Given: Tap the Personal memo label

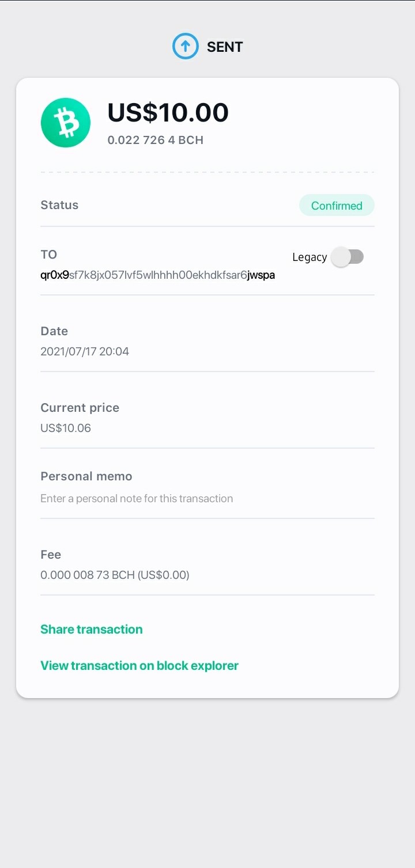Looking at the screenshot, I should pyautogui.click(x=86, y=476).
